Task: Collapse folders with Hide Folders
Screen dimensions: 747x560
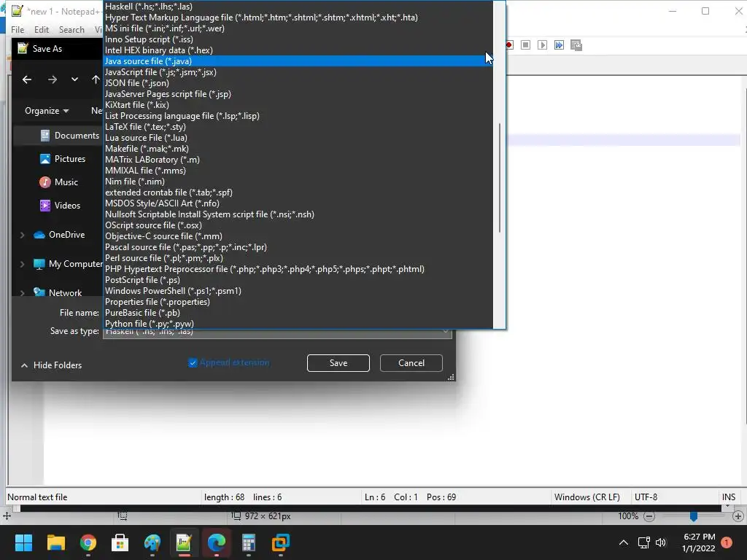Action: (x=51, y=365)
